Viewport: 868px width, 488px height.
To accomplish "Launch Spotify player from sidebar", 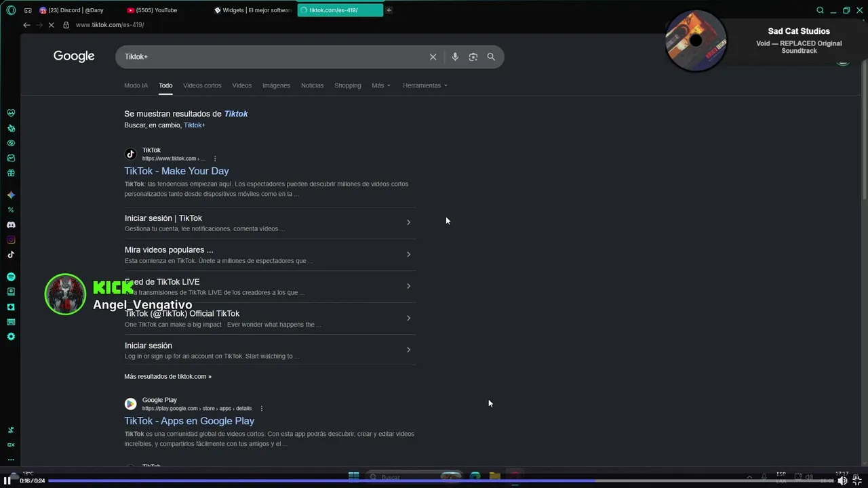I will [11, 277].
